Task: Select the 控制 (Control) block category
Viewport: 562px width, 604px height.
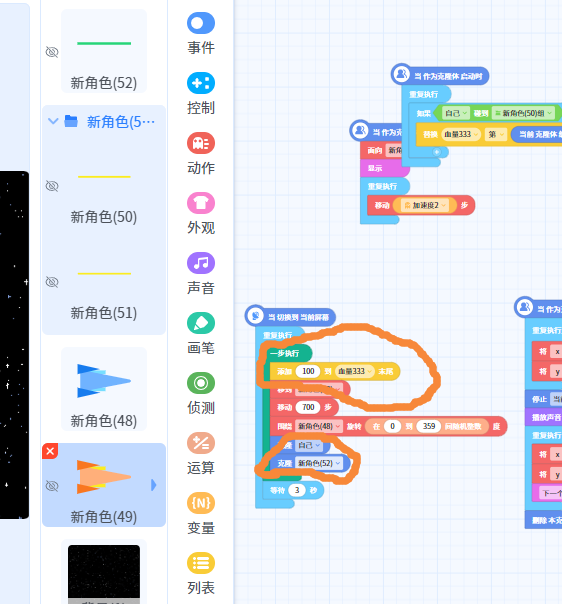Action: (x=201, y=94)
